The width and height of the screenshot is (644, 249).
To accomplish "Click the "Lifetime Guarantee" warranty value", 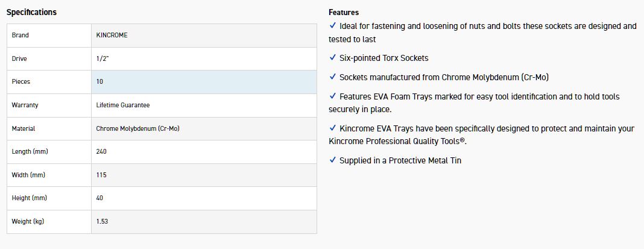I will [123, 105].
